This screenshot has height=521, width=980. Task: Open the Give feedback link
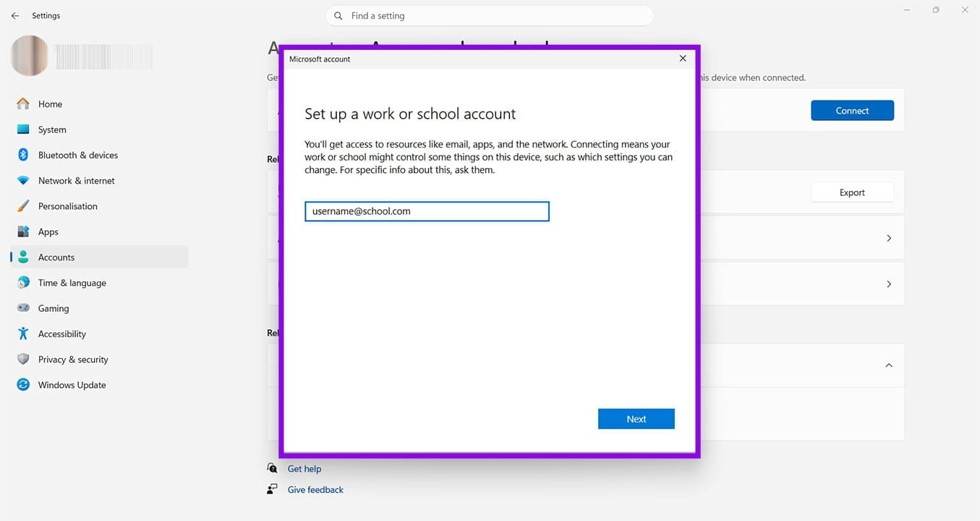pos(315,490)
